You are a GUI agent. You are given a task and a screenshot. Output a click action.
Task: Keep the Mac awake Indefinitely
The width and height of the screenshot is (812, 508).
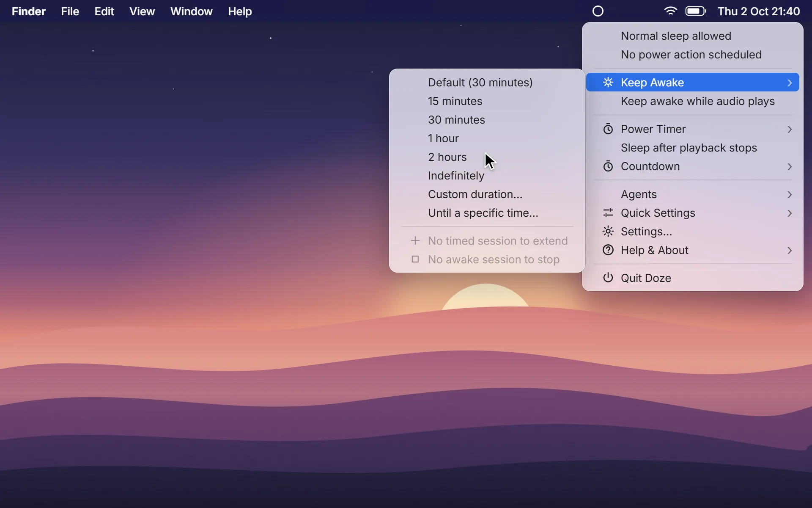point(487,175)
